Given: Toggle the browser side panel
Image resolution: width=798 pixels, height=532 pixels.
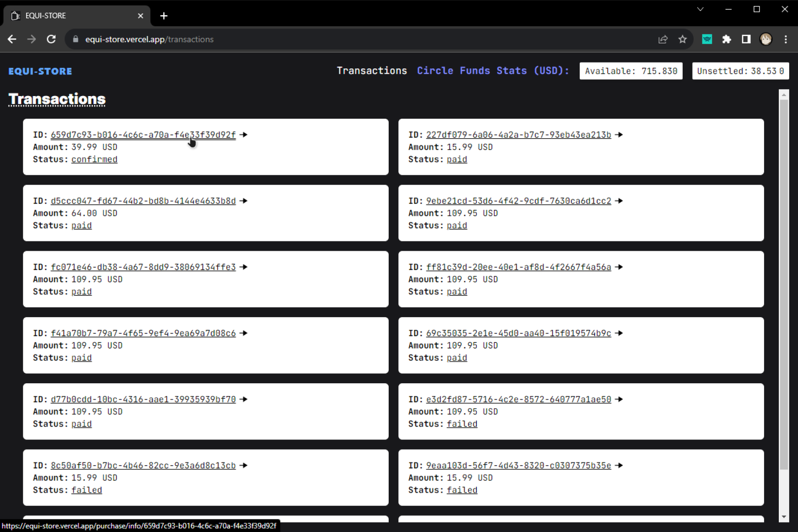Looking at the screenshot, I should coord(746,39).
